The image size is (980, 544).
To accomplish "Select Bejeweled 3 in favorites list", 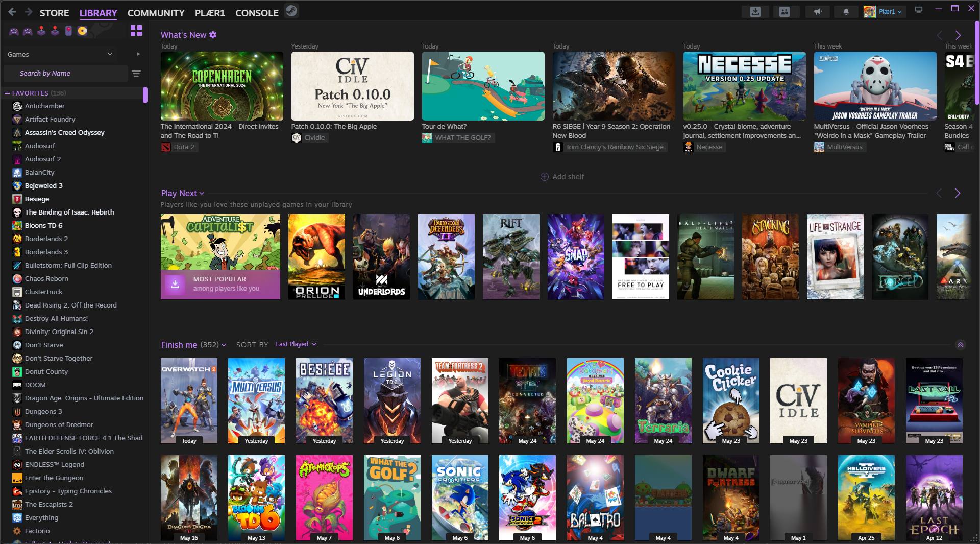I will 44,186.
